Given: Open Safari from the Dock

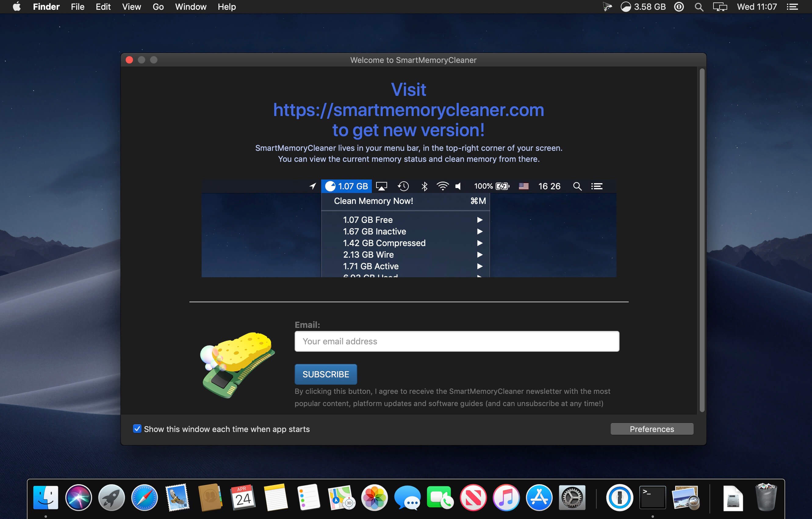Looking at the screenshot, I should (x=144, y=497).
